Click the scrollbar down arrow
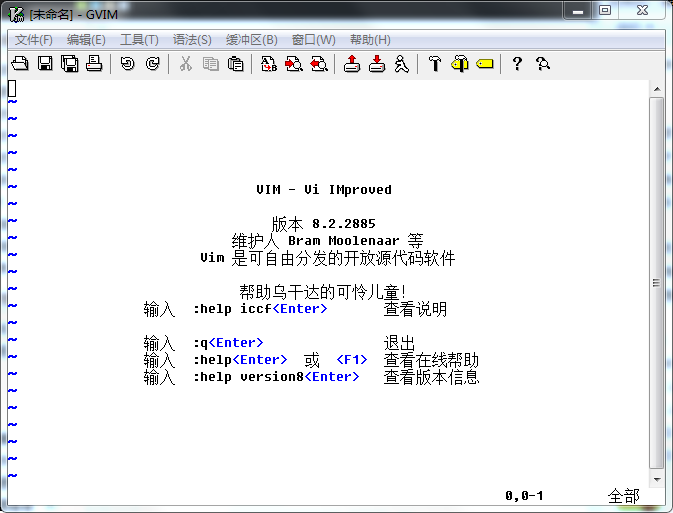Image resolution: width=673 pixels, height=513 pixels. coord(657,479)
